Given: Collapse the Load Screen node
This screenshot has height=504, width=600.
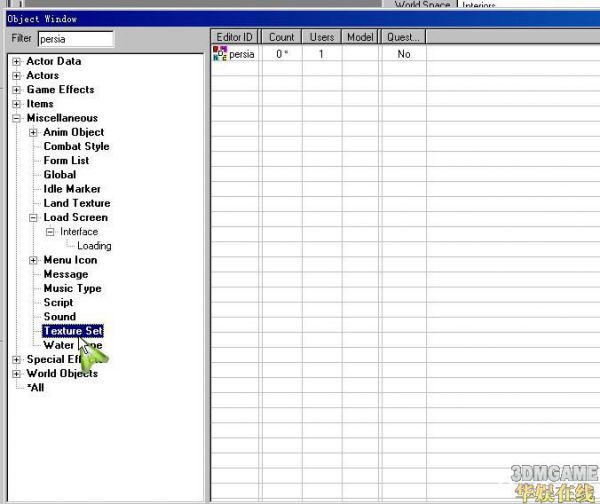Looking at the screenshot, I should [x=33, y=217].
